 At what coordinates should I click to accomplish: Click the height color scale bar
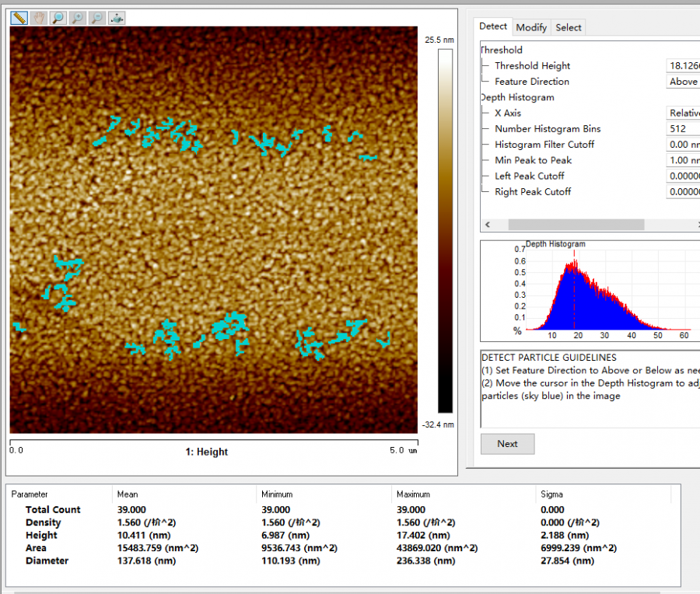(x=445, y=231)
